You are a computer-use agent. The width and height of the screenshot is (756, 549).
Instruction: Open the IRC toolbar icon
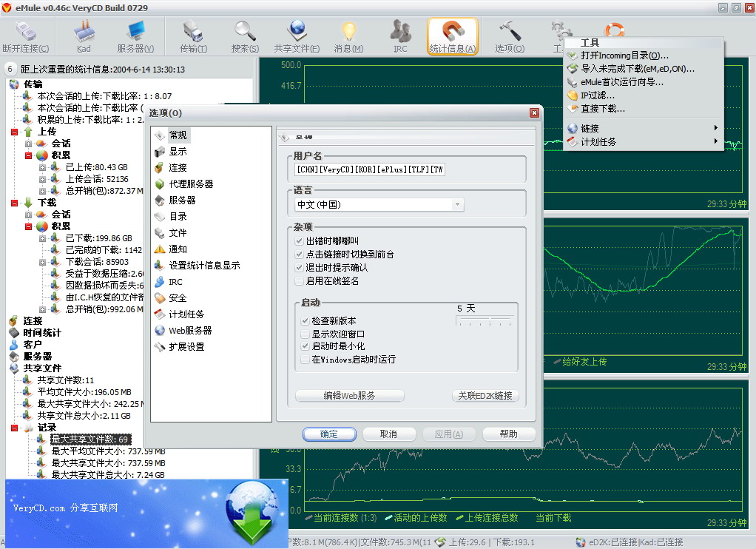coord(400,37)
